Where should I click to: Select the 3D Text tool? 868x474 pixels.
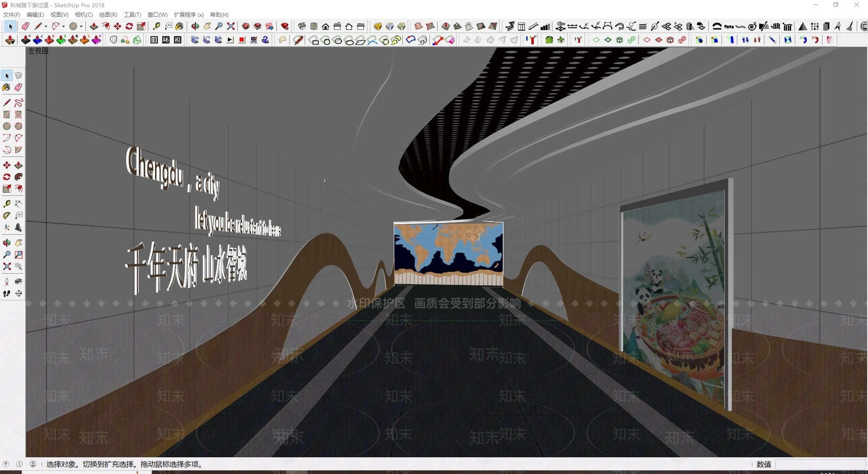click(18, 227)
